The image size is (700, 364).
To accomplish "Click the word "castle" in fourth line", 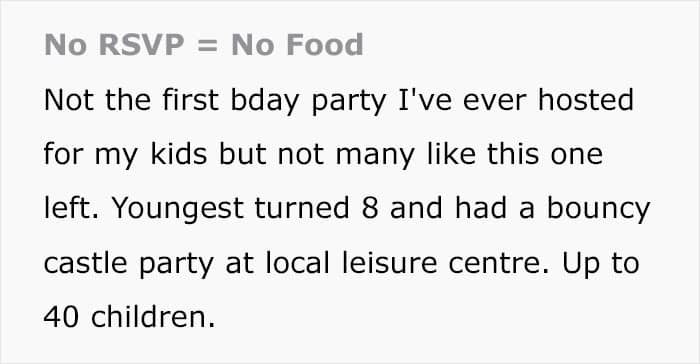I will point(85,263).
